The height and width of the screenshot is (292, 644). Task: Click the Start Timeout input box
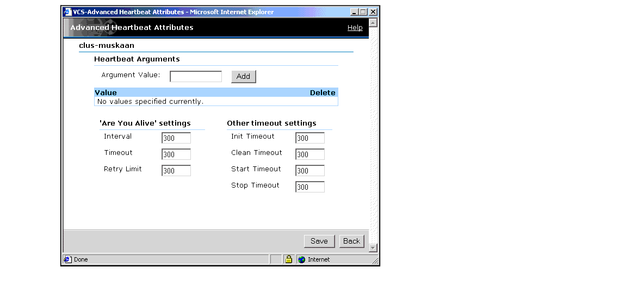click(310, 171)
